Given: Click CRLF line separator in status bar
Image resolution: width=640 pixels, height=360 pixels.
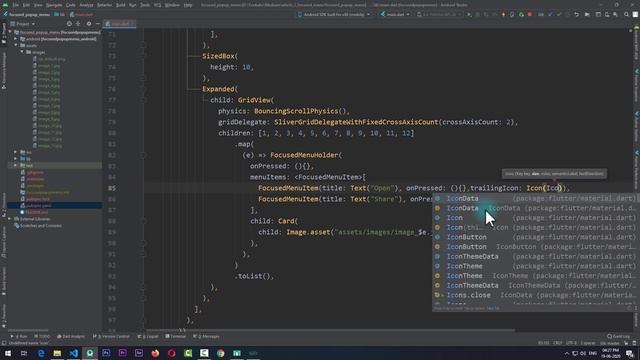Looking at the screenshot, I should [558, 343].
